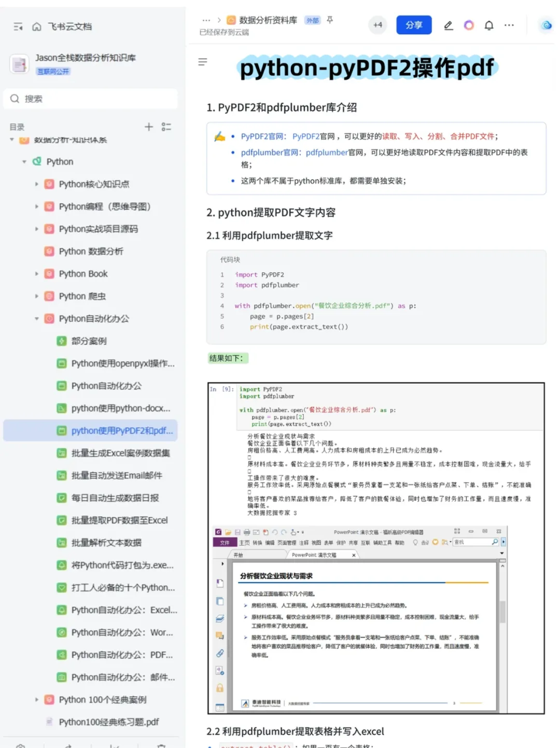Click the 互联网公开 public tag
Image resolution: width=560 pixels, height=748 pixels.
[53, 71]
